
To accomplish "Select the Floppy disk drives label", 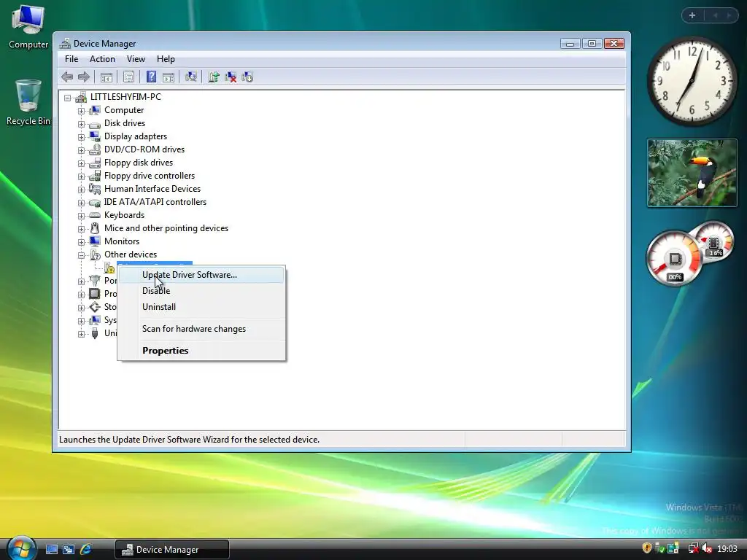I will pos(139,163).
